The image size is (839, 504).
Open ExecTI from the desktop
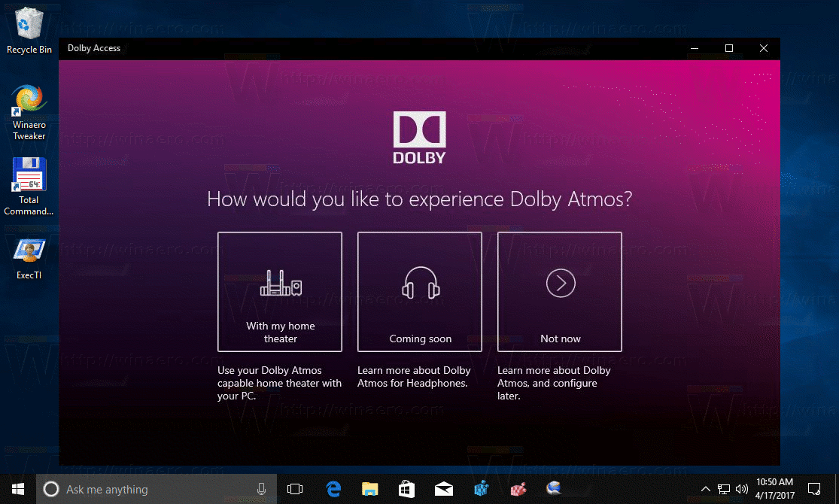(29, 250)
